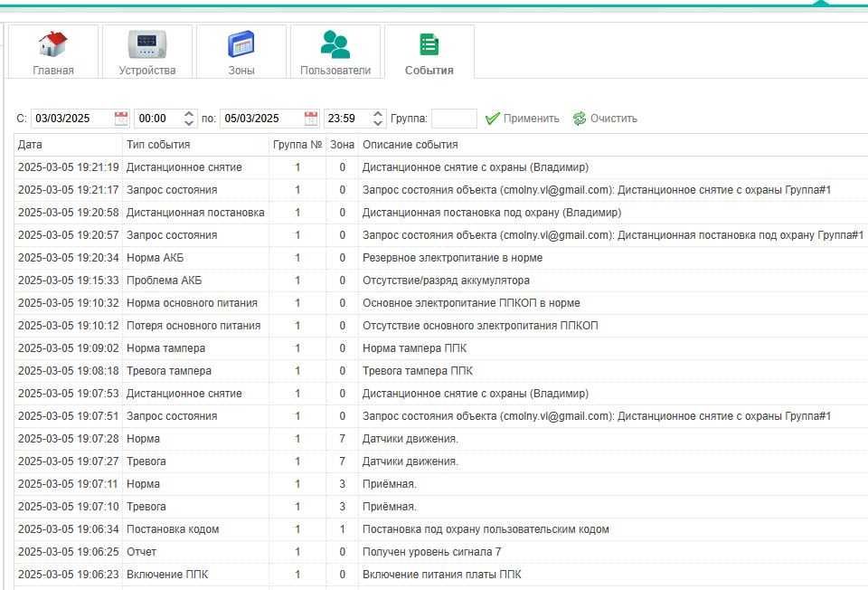Decrease end time 23:59 with down arrow
The height and width of the screenshot is (590, 868).
click(378, 122)
